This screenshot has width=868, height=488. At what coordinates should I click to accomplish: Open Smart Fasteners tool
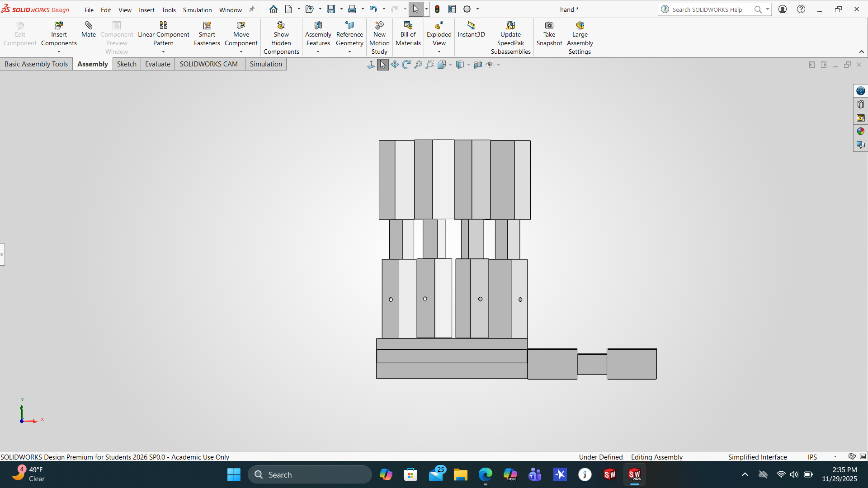coord(207,26)
